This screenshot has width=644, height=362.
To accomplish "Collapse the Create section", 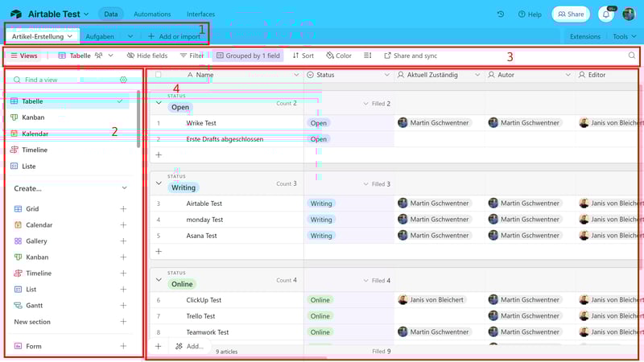I will [x=124, y=188].
